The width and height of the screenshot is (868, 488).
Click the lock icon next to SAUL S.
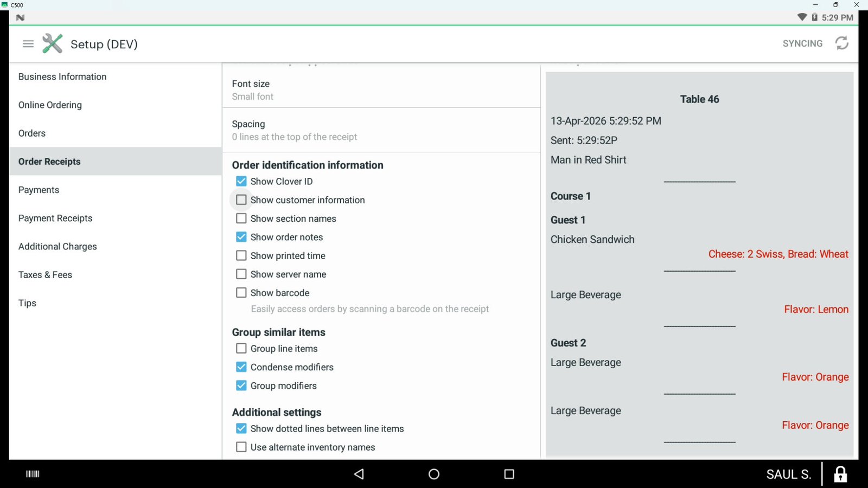coord(840,474)
